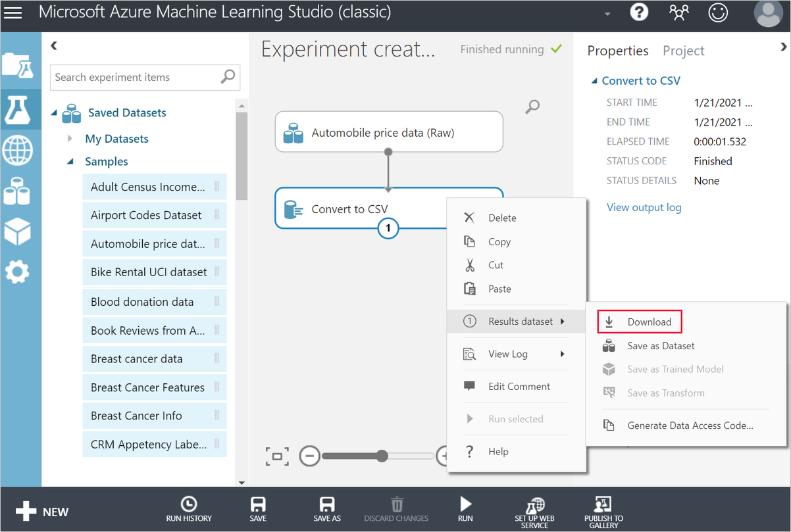
Task: Switch to the Project tab
Action: click(x=683, y=51)
